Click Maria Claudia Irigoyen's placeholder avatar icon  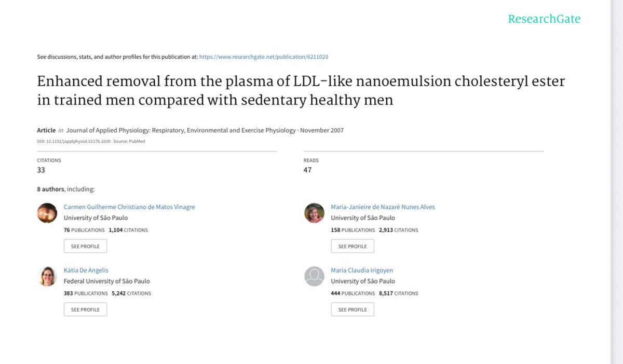point(314,276)
